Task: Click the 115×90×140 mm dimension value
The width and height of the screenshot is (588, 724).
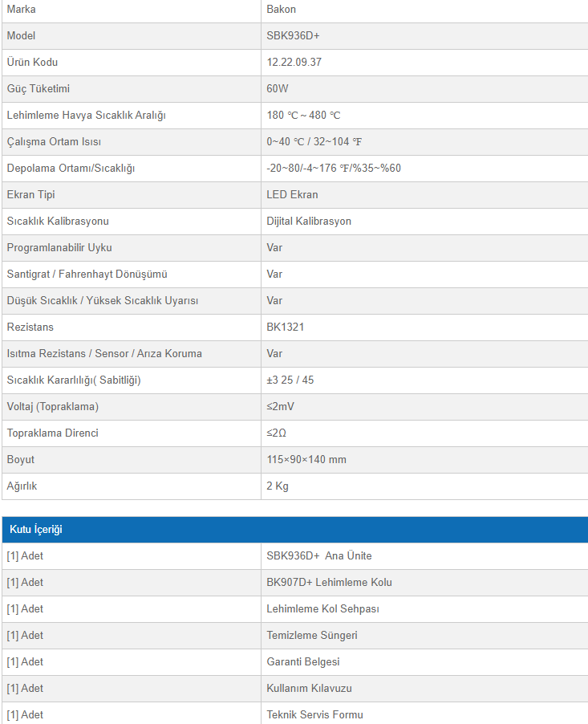Action: pyautogui.click(x=306, y=460)
